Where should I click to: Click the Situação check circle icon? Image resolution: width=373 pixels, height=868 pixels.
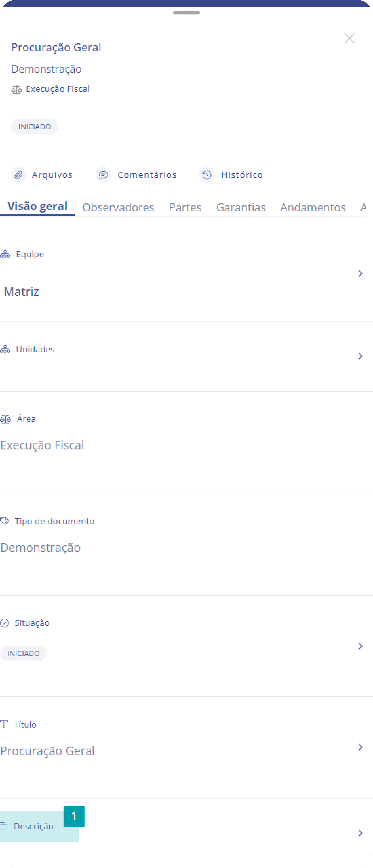coord(4,623)
